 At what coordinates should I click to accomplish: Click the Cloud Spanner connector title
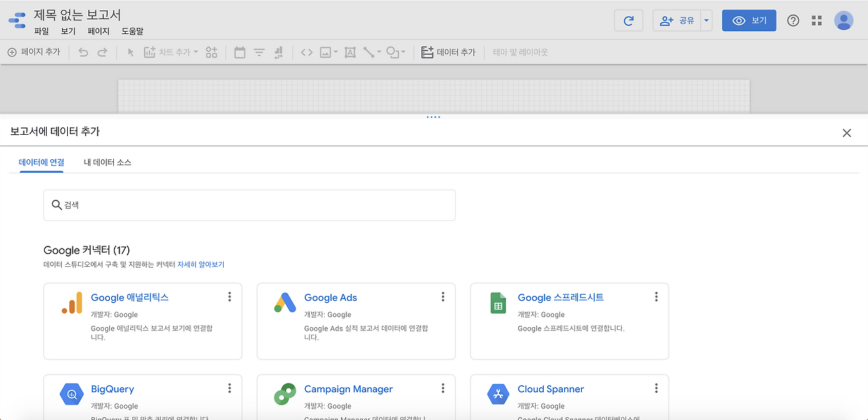click(551, 389)
